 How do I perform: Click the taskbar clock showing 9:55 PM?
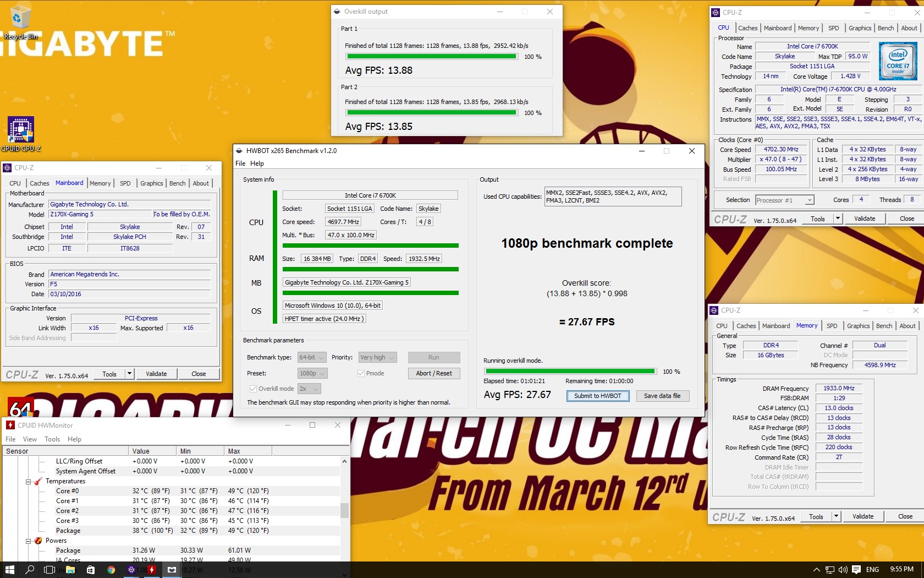tap(901, 570)
